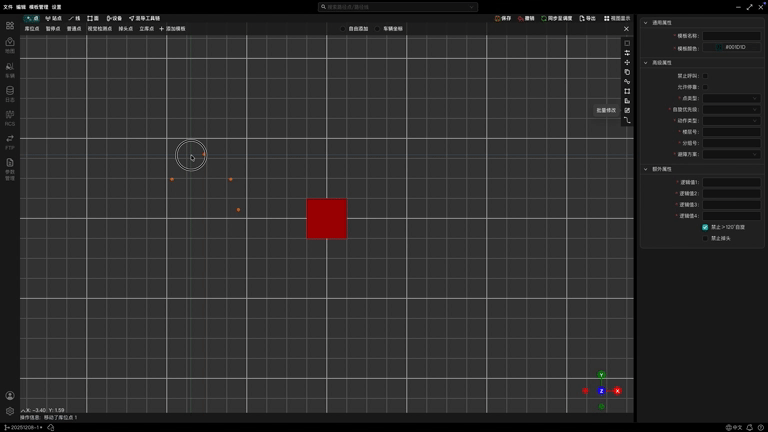Open the 文件 menu
This screenshot has width=768, height=432.
[8, 7]
